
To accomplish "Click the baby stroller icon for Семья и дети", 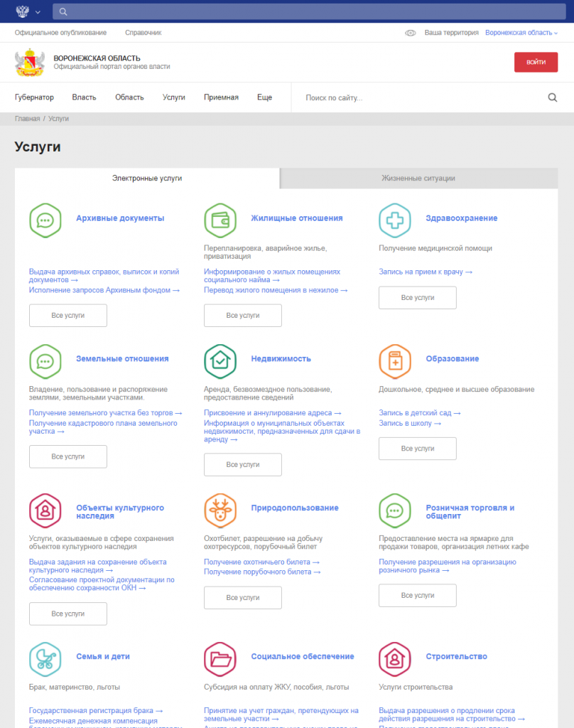I will [45, 659].
